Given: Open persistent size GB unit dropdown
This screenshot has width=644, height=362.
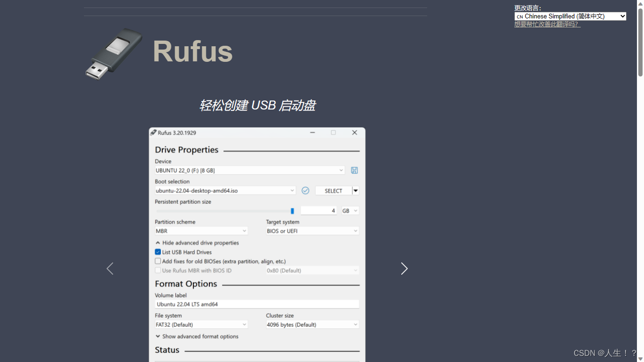Looking at the screenshot, I should 350,211.
